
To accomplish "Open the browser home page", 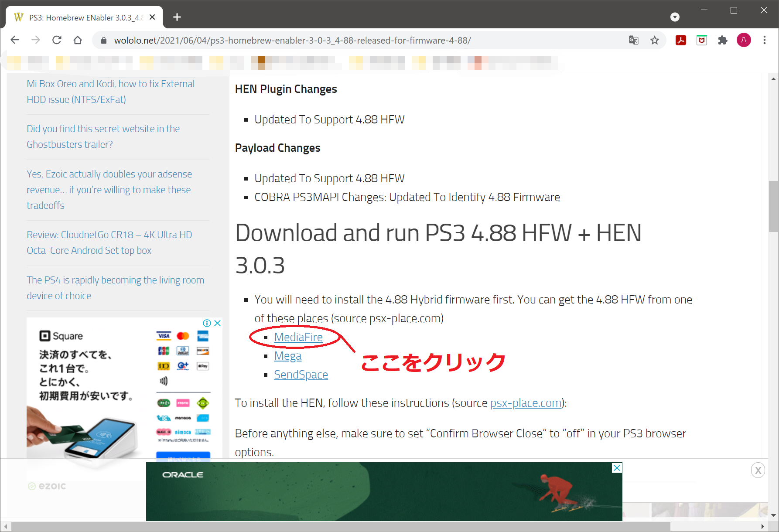I will [x=78, y=40].
